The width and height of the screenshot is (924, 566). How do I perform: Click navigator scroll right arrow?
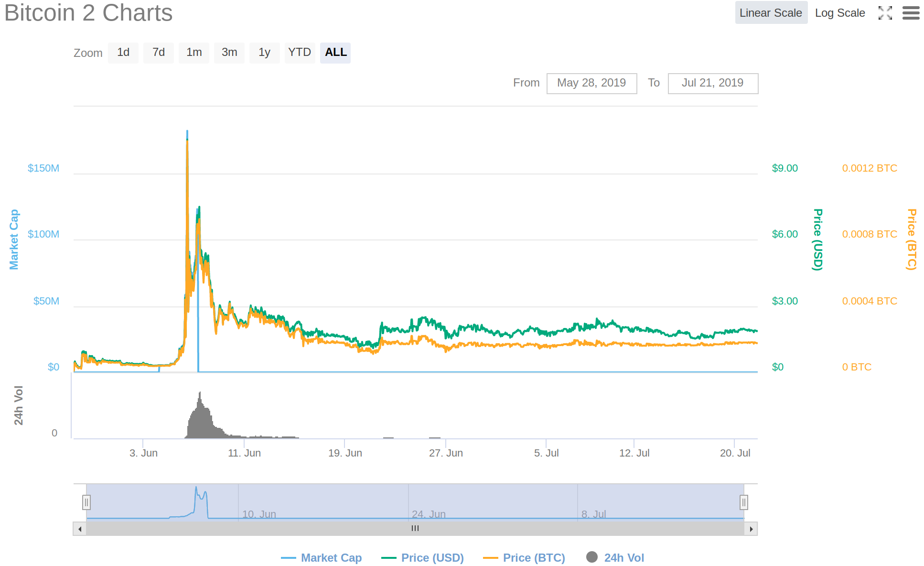tap(751, 529)
